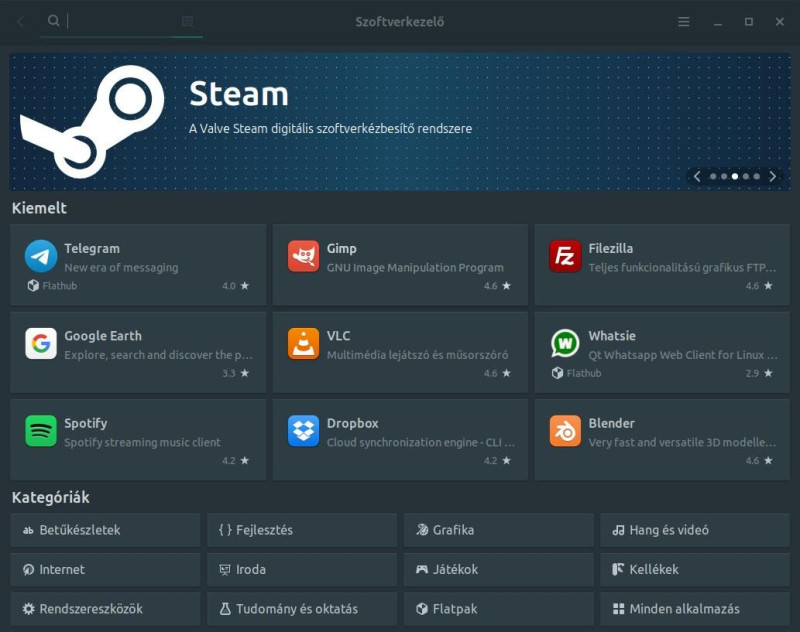
Task: Select the fourth banner pagination dot
Action: (746, 176)
